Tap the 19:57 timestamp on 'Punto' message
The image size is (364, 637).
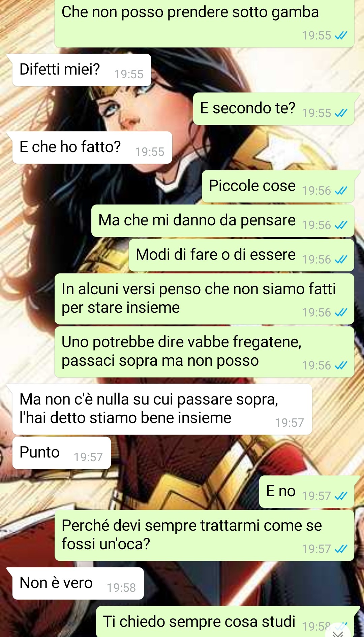tap(88, 457)
